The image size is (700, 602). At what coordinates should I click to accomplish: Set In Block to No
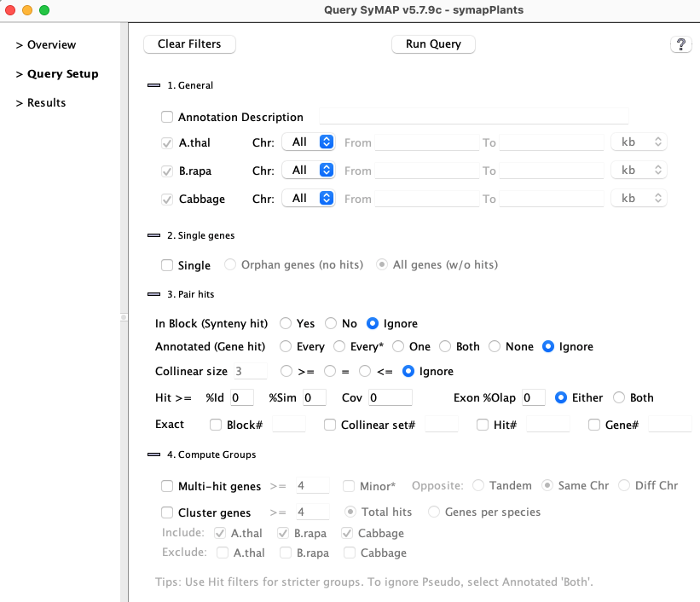(331, 323)
